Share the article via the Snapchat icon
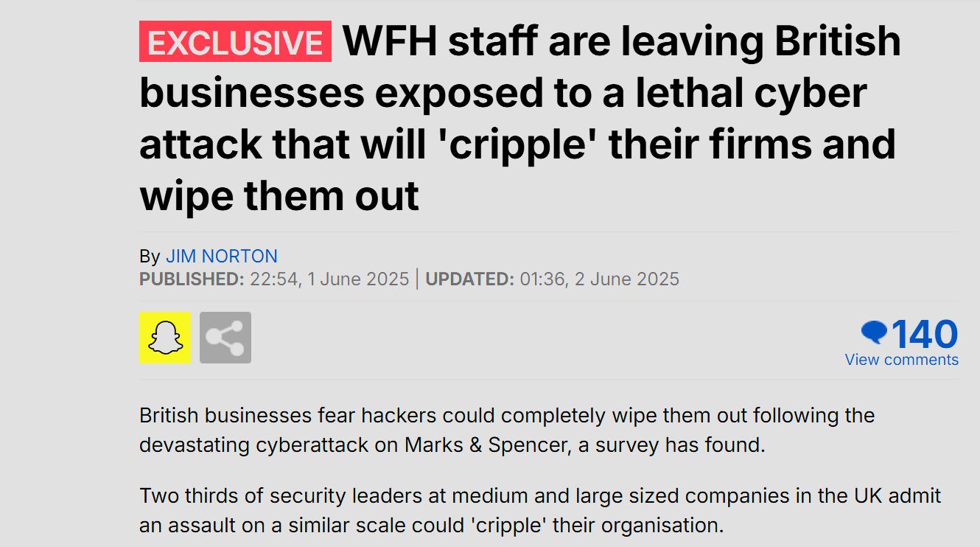Viewport: 980px width, 547px height. 165,338
